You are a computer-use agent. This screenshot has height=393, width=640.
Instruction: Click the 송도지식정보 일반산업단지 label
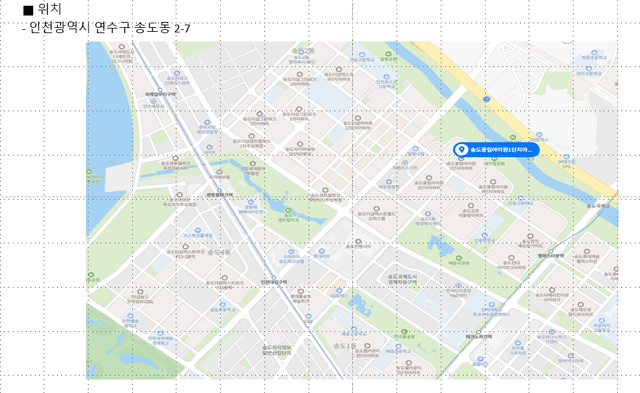(x=277, y=350)
